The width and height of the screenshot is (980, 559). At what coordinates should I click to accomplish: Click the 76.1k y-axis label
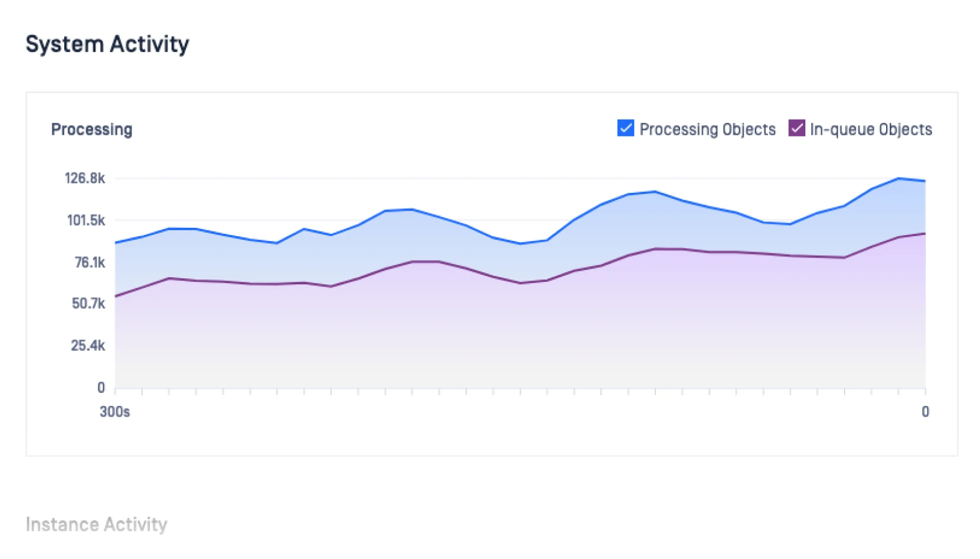(90, 262)
